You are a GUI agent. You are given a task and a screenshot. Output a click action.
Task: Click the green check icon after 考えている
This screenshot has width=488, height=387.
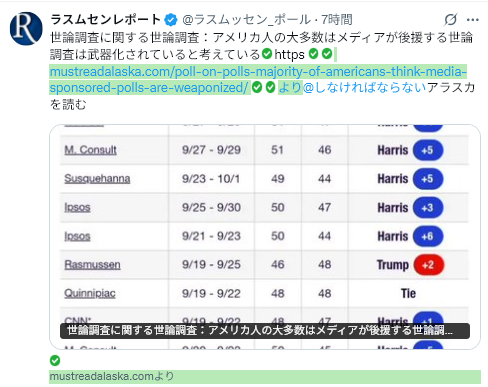[267, 53]
